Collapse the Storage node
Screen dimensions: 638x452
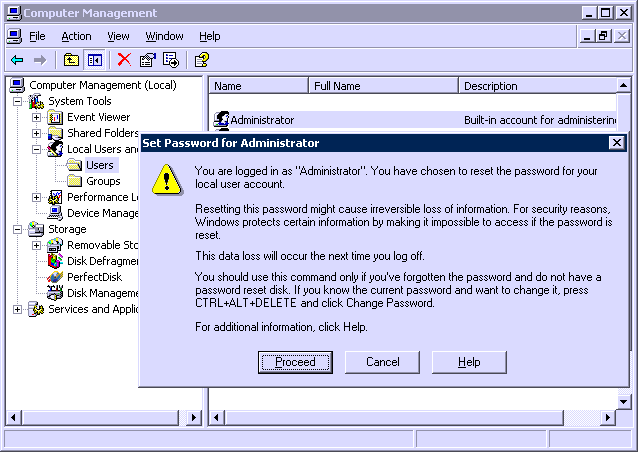coord(17,229)
